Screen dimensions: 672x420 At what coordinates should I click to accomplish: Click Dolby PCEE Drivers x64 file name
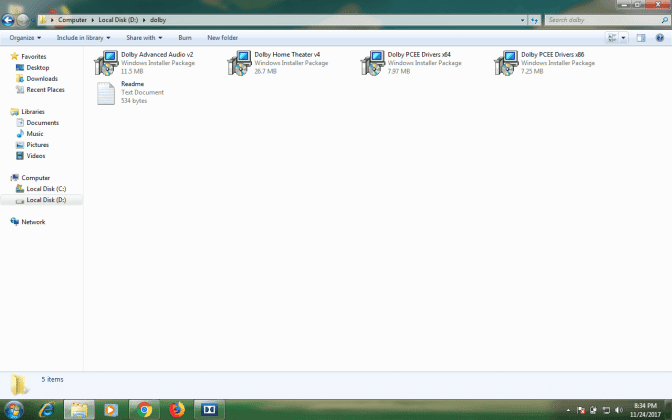click(419, 54)
